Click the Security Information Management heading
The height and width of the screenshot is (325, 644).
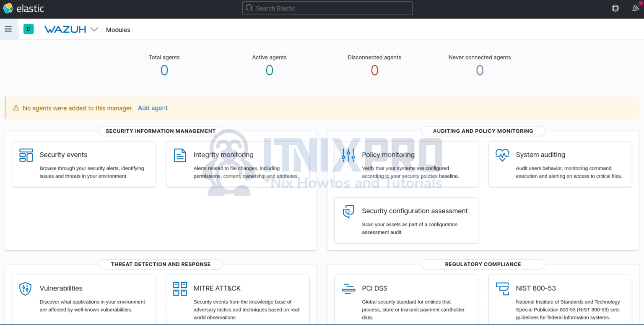(161, 131)
